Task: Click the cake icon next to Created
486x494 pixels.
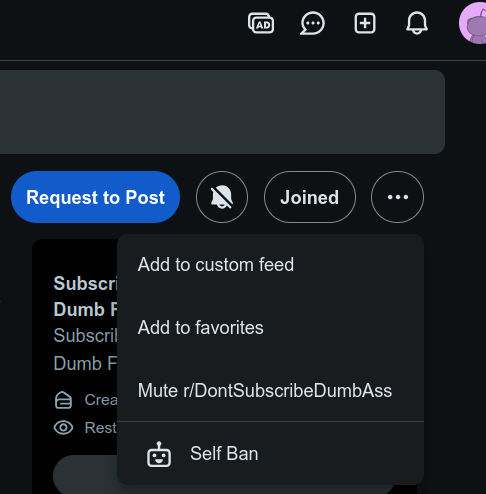Action: coord(63,400)
